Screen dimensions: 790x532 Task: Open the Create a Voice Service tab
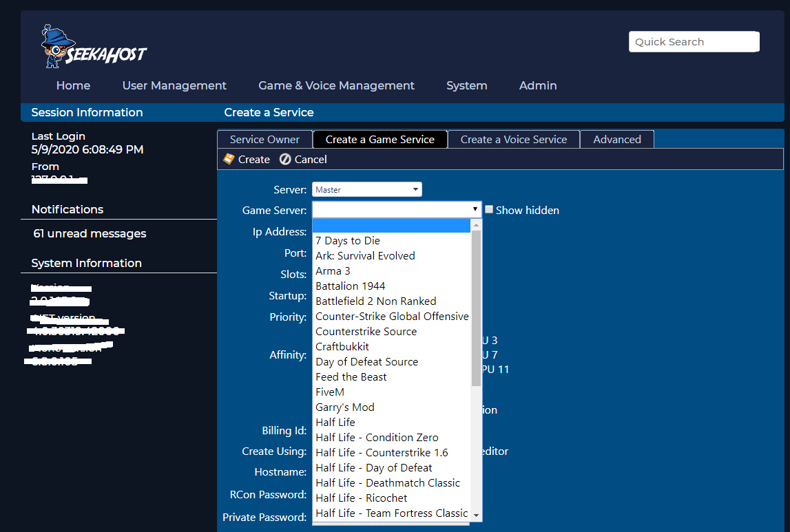tap(513, 140)
